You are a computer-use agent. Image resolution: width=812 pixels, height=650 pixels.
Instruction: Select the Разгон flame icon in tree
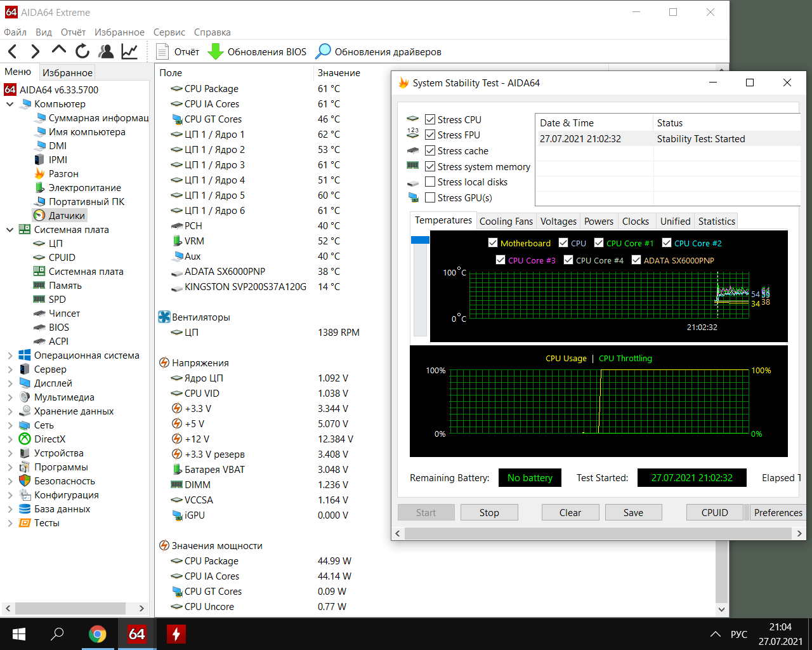[x=39, y=174]
